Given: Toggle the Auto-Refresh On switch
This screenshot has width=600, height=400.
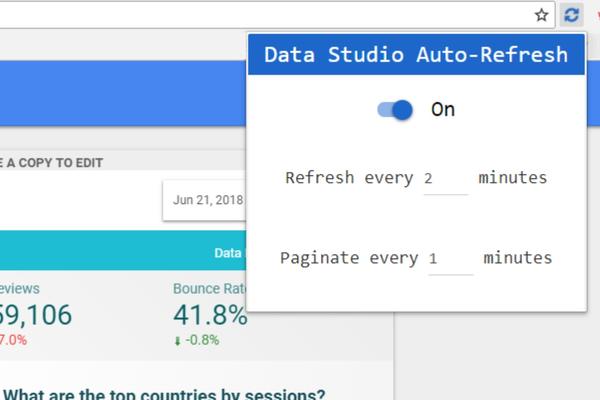Looking at the screenshot, I should click(395, 110).
